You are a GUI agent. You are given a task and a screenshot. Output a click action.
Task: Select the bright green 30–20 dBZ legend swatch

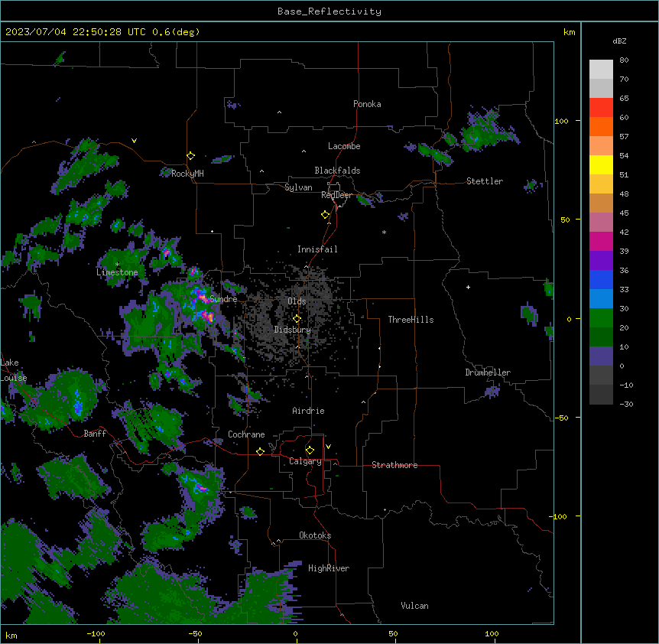[601, 318]
